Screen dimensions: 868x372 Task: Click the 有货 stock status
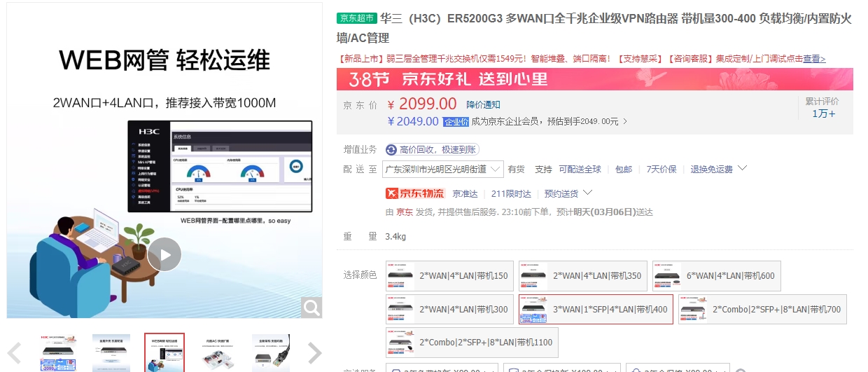point(517,170)
